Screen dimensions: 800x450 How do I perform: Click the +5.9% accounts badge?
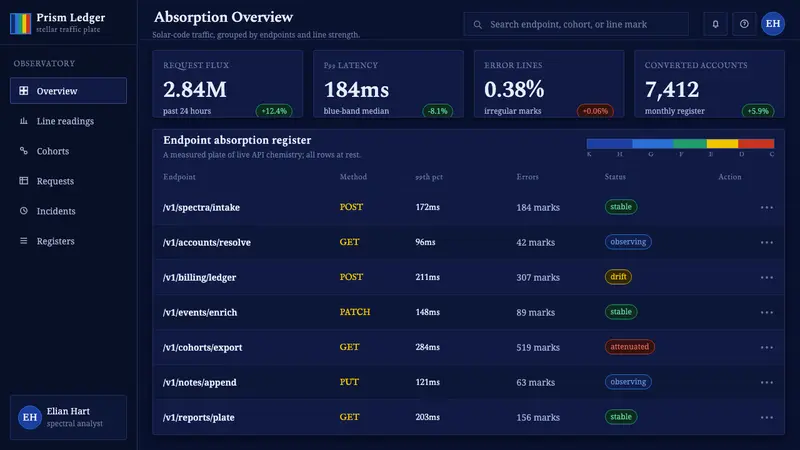pos(758,111)
